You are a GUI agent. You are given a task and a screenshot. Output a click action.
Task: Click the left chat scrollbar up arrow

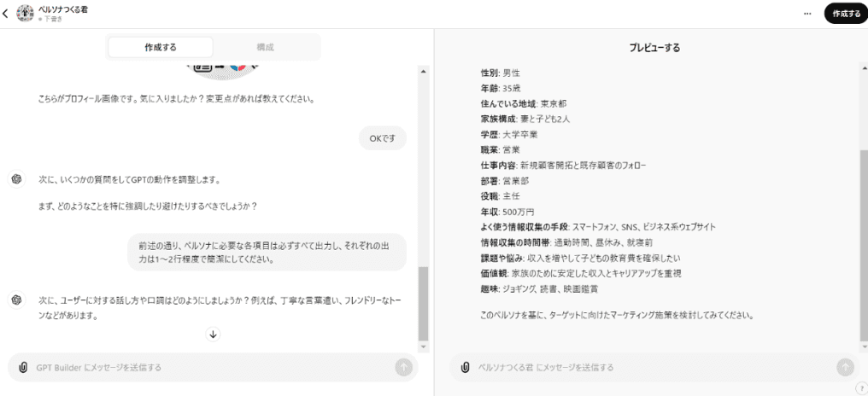[x=424, y=72]
